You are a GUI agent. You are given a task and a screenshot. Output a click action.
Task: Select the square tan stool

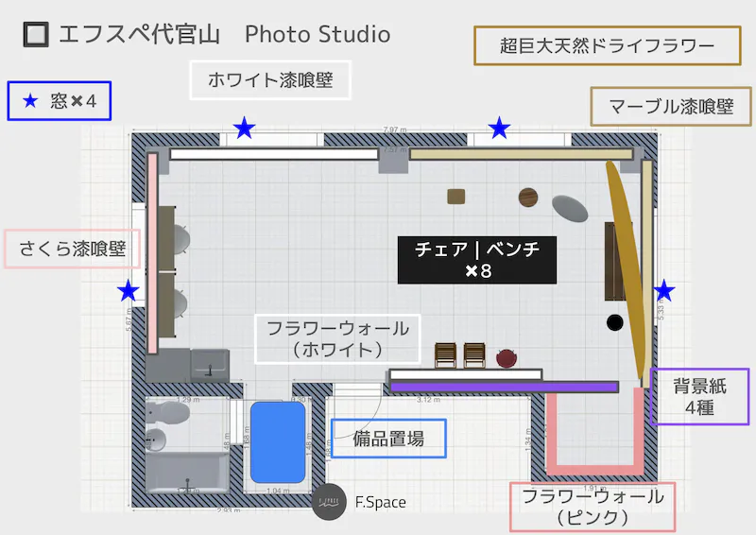[x=455, y=197]
